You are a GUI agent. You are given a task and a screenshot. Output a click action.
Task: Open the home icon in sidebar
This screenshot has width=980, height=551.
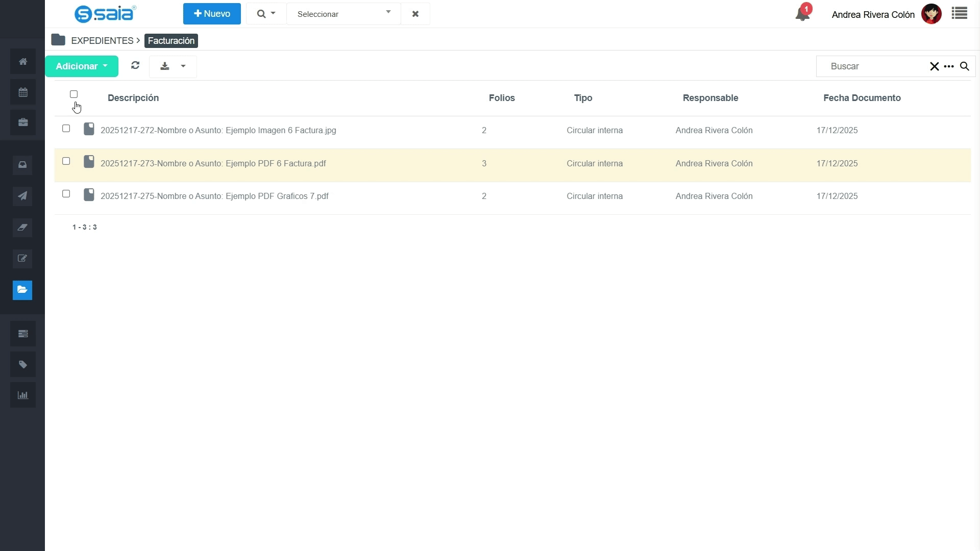pyautogui.click(x=22, y=62)
